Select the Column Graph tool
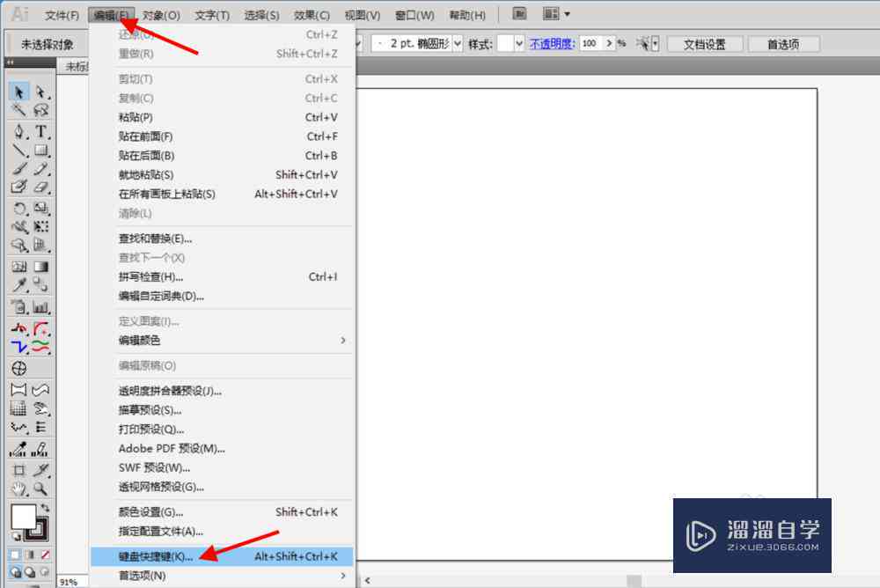Screen dimensions: 880x588 (x=41, y=307)
